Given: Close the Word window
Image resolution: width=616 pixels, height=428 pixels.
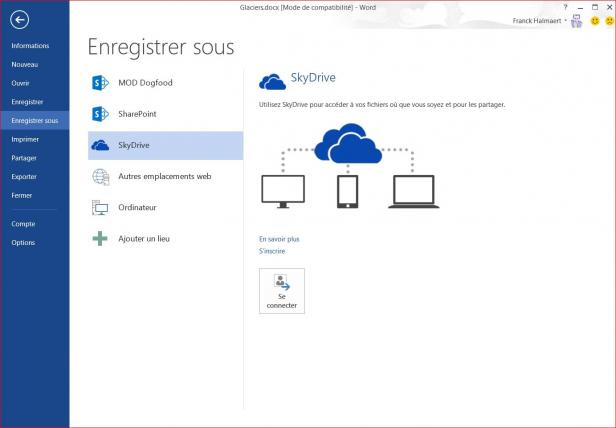Looking at the screenshot, I should pos(609,7).
